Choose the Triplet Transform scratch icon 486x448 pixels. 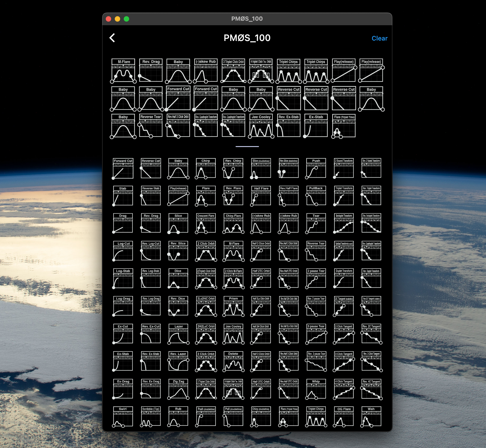(x=344, y=196)
